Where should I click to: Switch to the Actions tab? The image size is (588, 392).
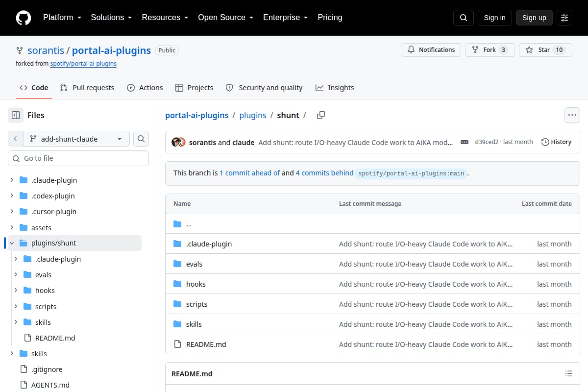[145, 88]
